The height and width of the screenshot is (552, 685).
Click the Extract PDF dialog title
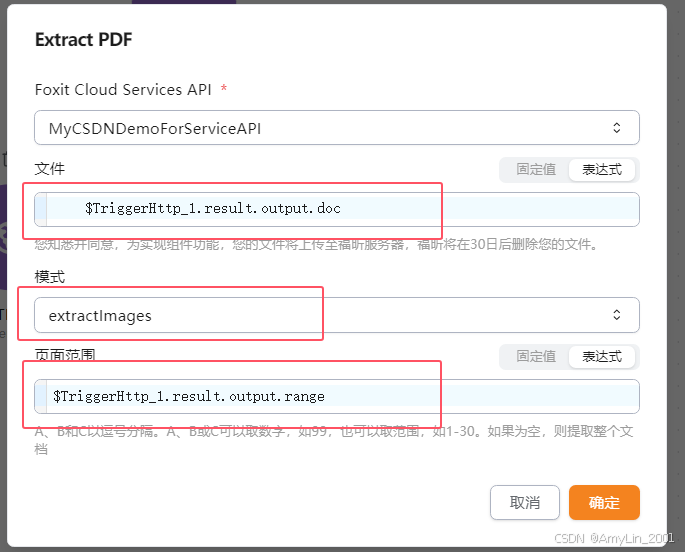click(83, 40)
